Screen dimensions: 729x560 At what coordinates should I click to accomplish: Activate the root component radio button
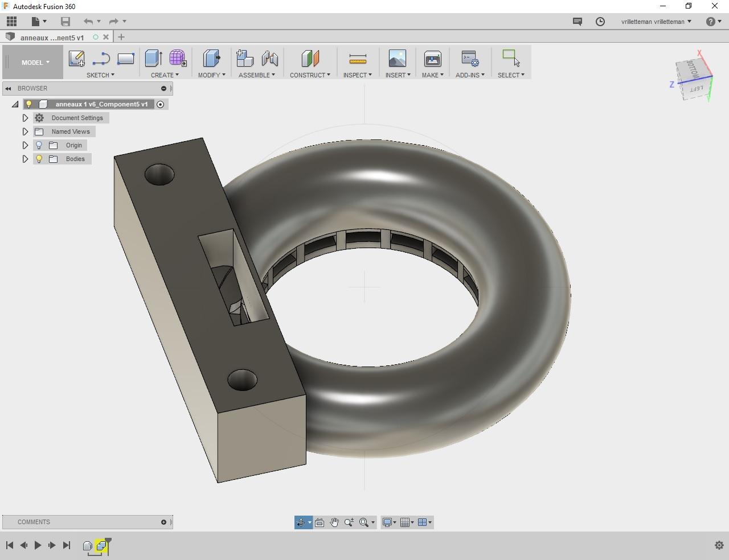161,104
